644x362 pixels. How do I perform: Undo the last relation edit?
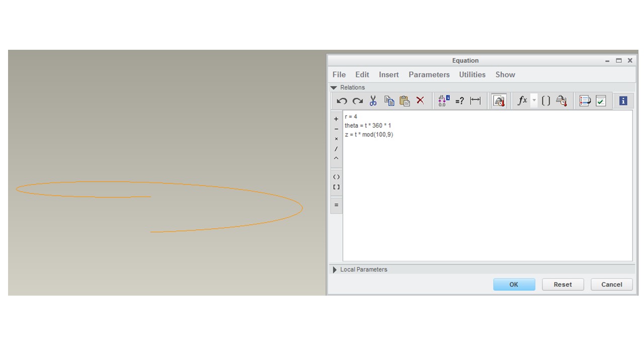tap(342, 101)
